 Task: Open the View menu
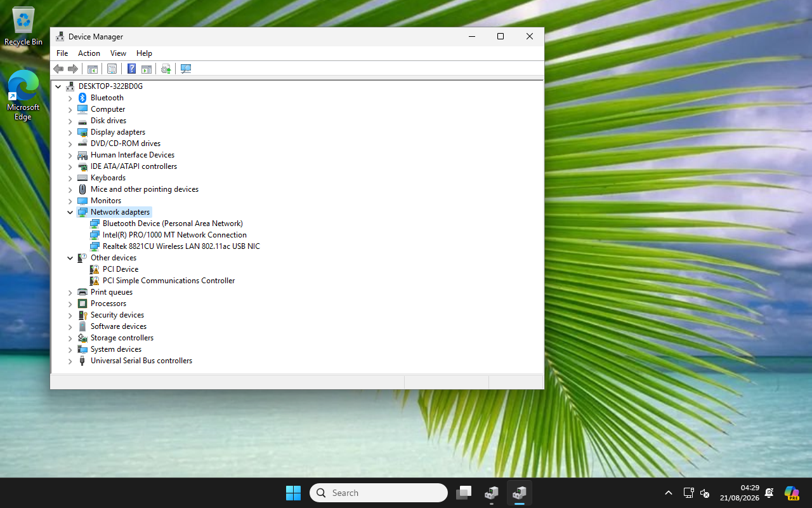[x=118, y=53]
